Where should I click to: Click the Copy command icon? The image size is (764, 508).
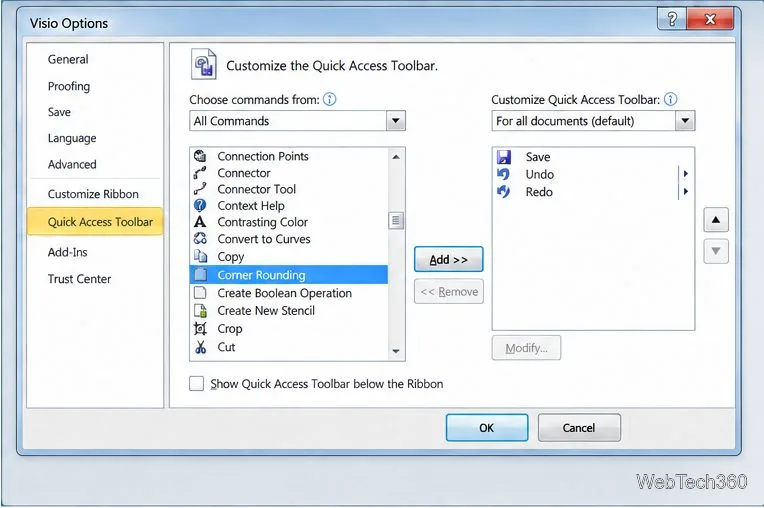click(200, 256)
